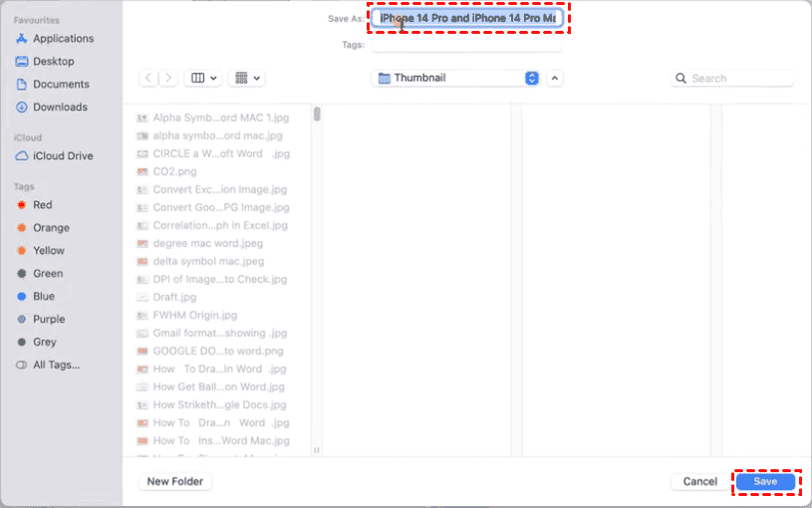Collapse the dialog with the chevron button
812x508 pixels.
555,79
